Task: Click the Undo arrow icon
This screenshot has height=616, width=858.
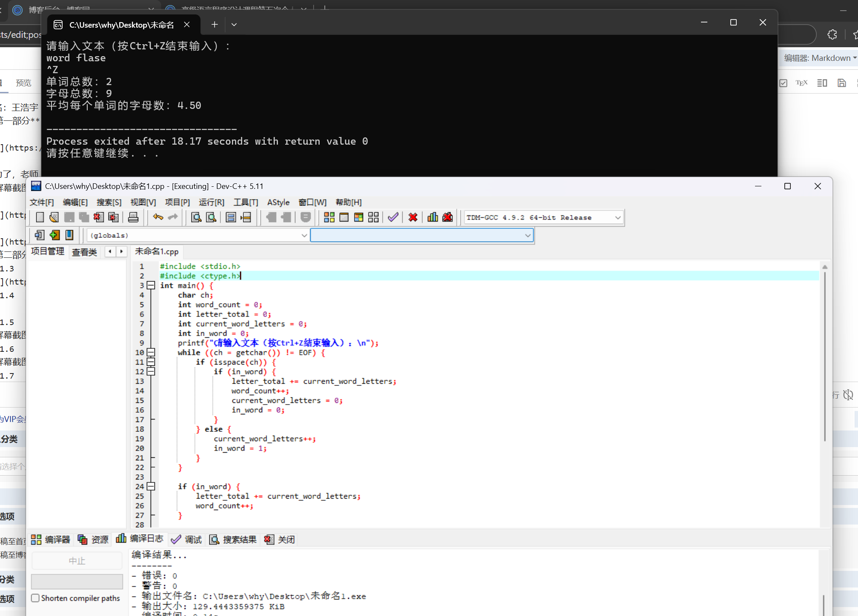Action: pyautogui.click(x=158, y=217)
